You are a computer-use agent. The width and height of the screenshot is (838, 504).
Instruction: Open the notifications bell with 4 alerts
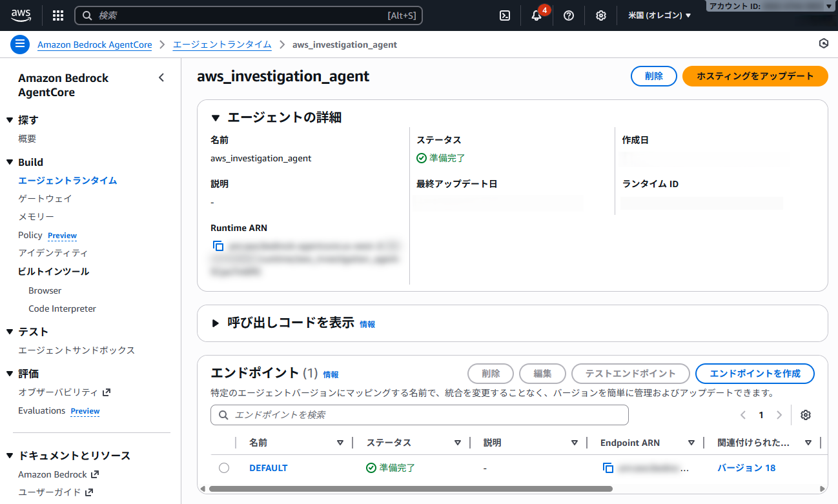pyautogui.click(x=536, y=15)
